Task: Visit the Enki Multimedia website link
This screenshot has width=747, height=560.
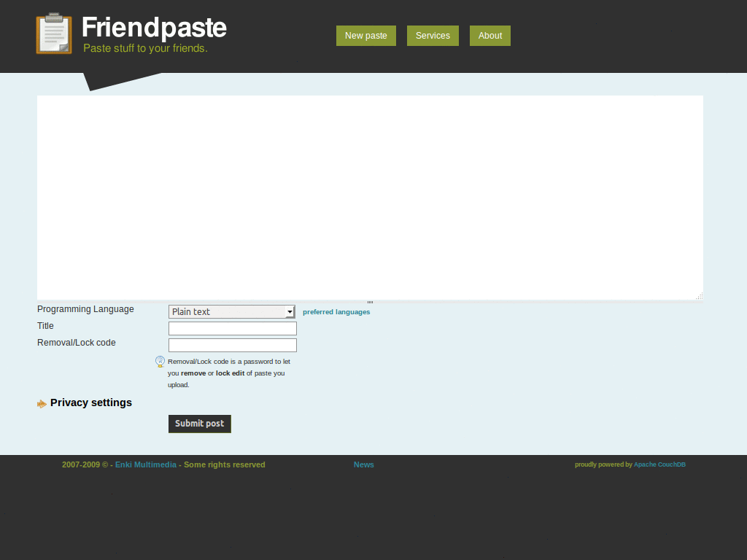Action: (145, 464)
